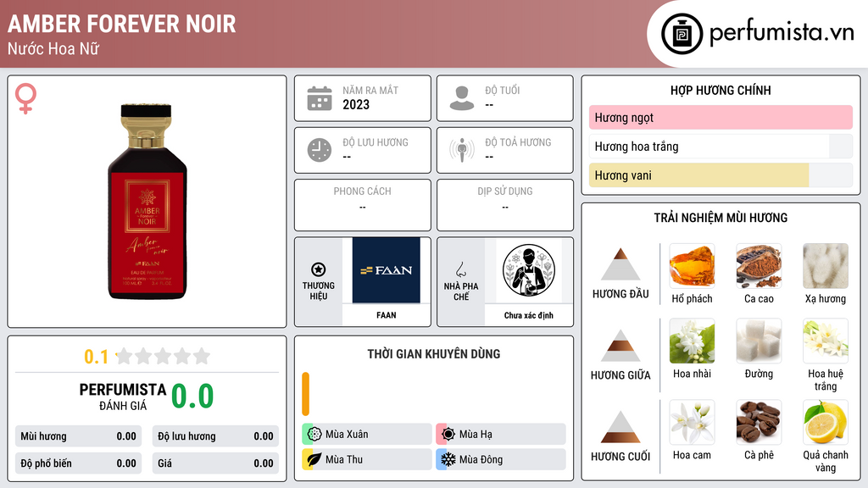Click the five-star rating row
Screen dimensions: 868x488
163,356
